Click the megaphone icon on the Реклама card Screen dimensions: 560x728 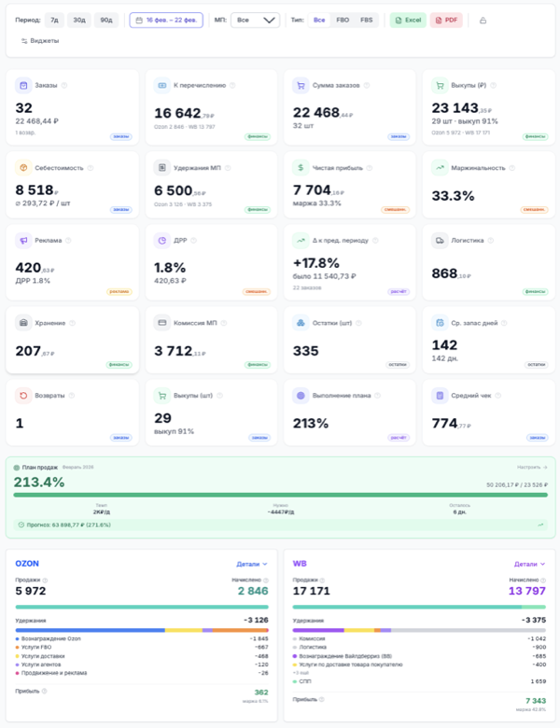(x=23, y=240)
